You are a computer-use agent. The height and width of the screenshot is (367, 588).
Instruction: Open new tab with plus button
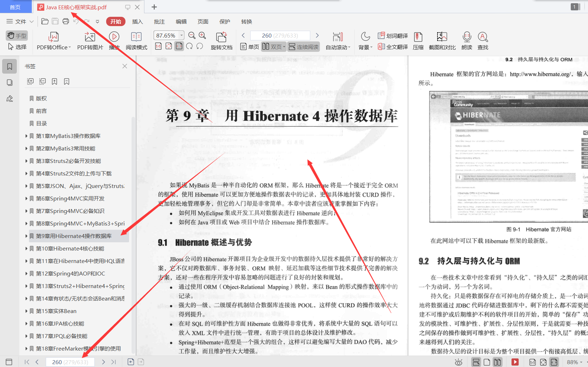coord(154,7)
